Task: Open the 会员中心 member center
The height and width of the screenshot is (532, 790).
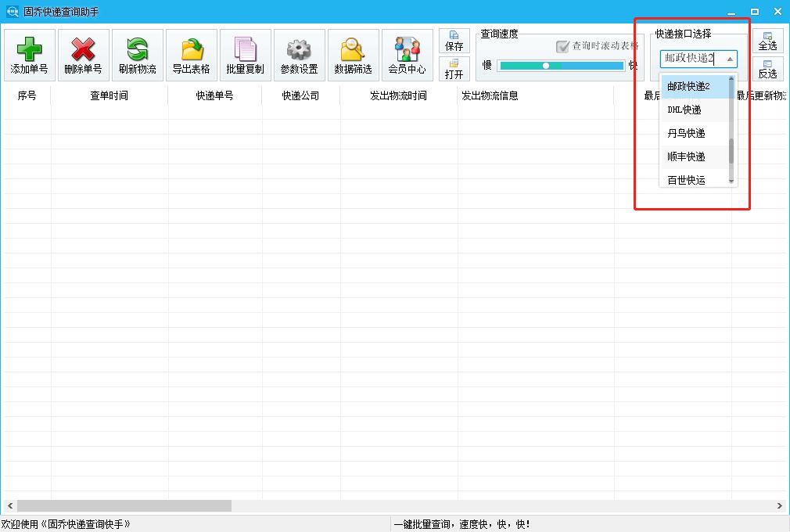Action: pos(407,55)
